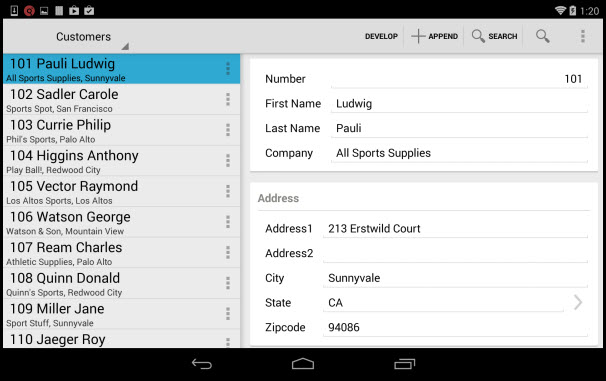Edit the Zipcode field 94086

pyautogui.click(x=455, y=327)
